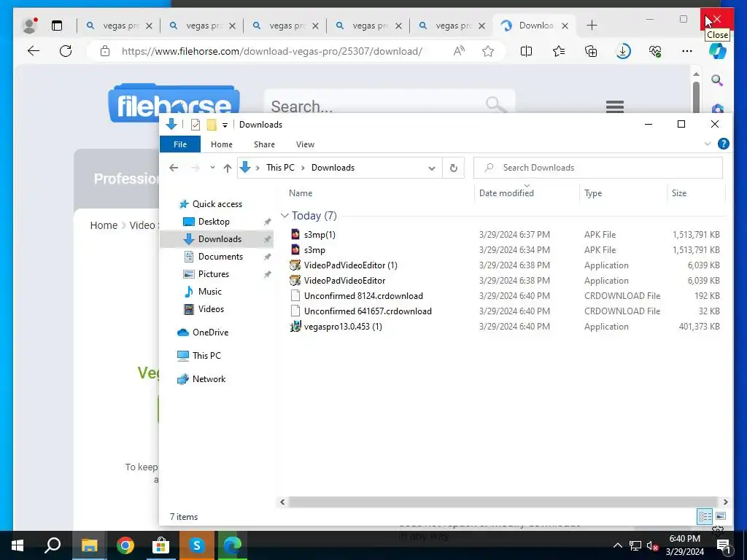
Task: Click This PC in breadcrumb path
Action: point(280,168)
